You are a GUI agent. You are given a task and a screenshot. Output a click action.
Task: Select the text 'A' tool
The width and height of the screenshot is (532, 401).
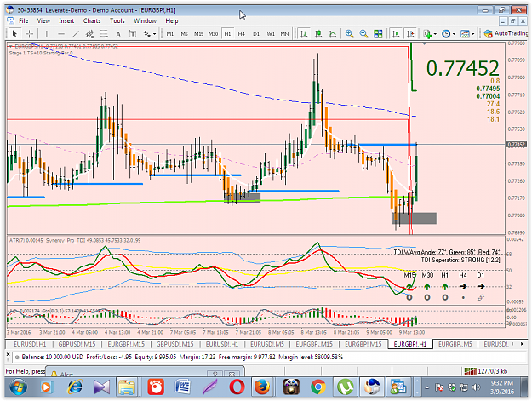pyautogui.click(x=118, y=33)
